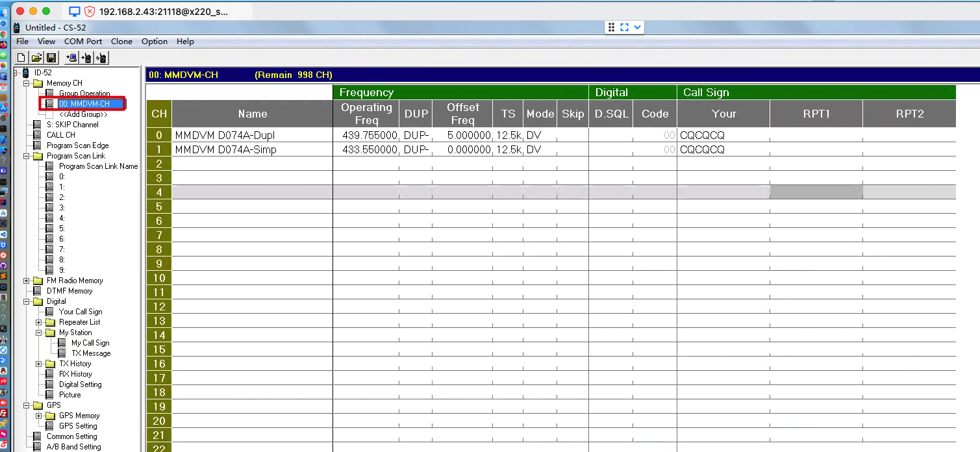Click the red shield security icon
980x452 pixels.
(x=90, y=11)
